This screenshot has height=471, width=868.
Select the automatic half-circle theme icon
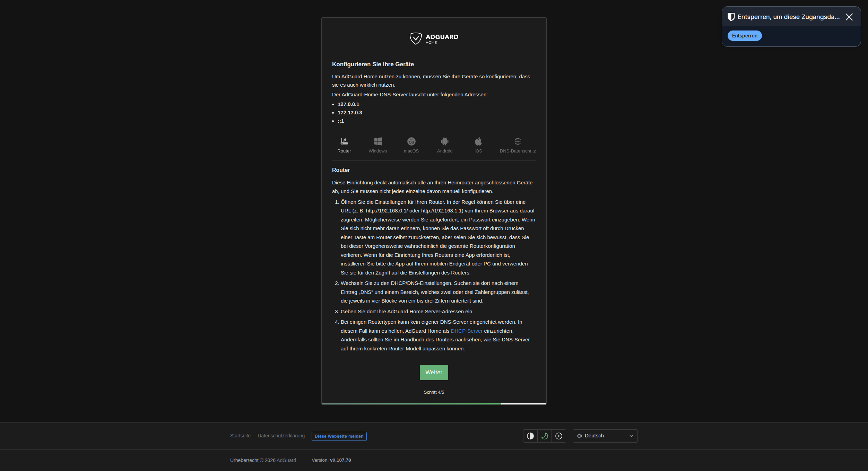coord(530,436)
